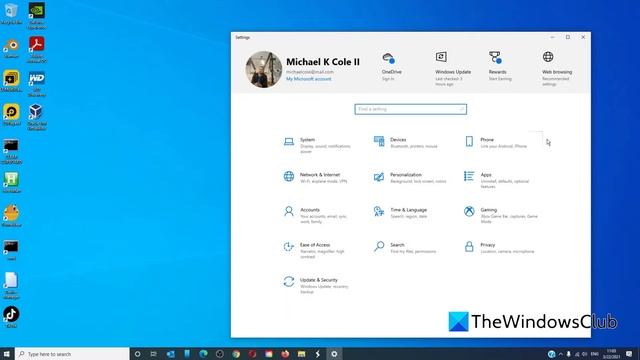
Task: Click the ENG language indicator
Action: point(595,354)
